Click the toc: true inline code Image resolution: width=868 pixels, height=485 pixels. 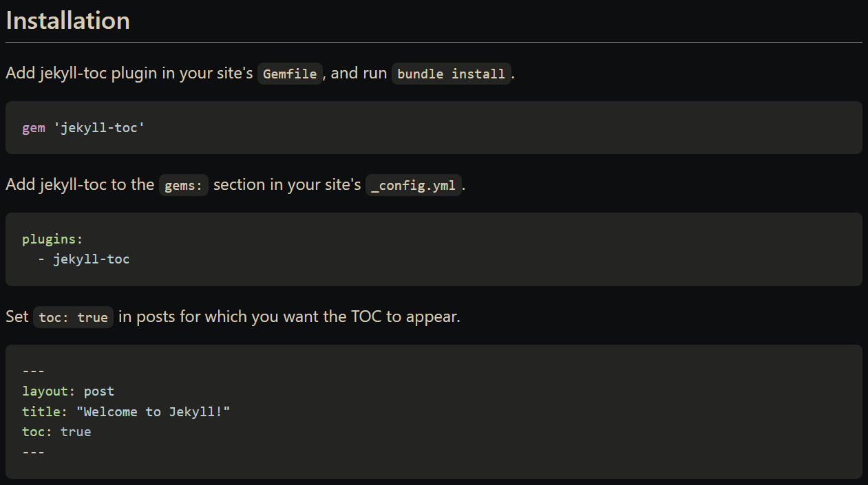coord(73,317)
